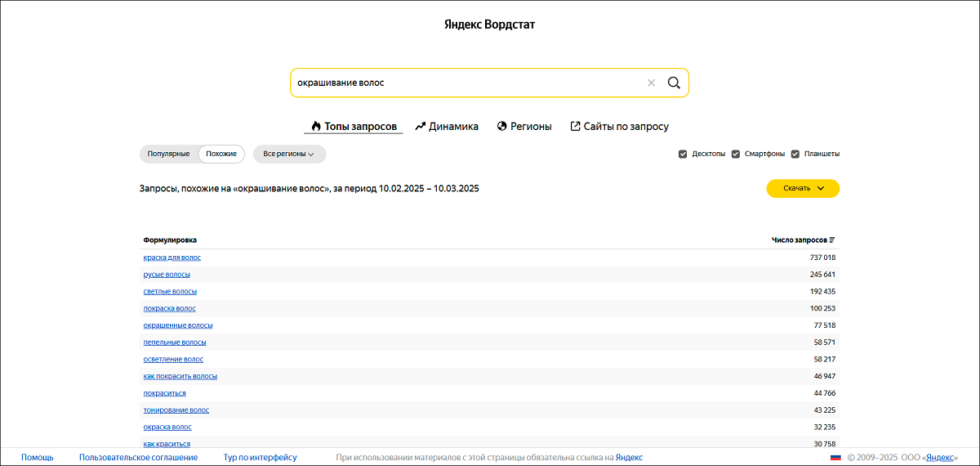Open the тонирование волос query link
This screenshot has width=980, height=466.
point(176,410)
